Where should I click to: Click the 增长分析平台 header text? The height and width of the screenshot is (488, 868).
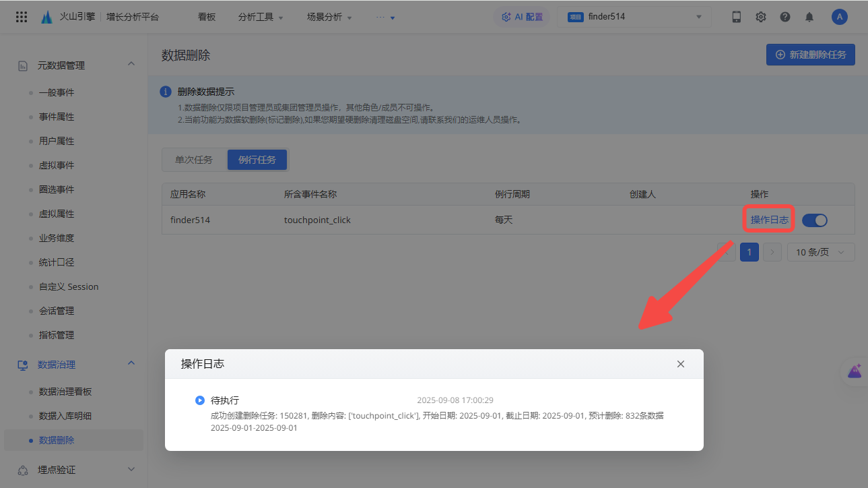pos(133,17)
